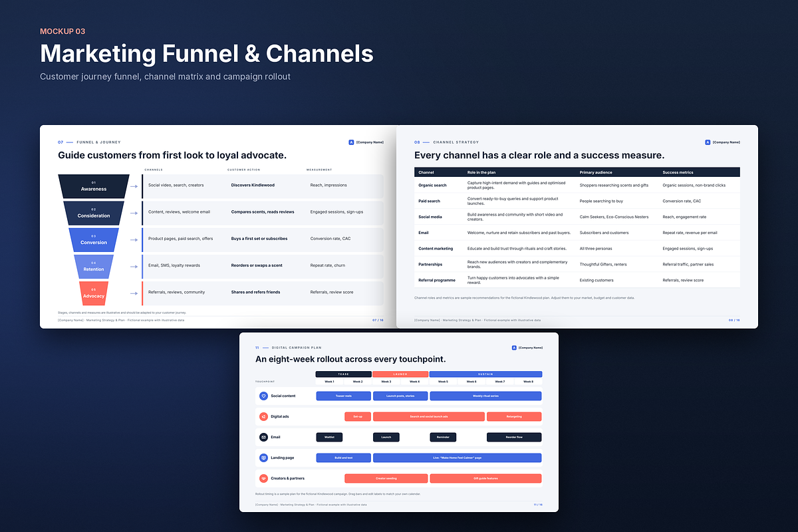Click the 'Launch posts, stories' bar

[400, 396]
